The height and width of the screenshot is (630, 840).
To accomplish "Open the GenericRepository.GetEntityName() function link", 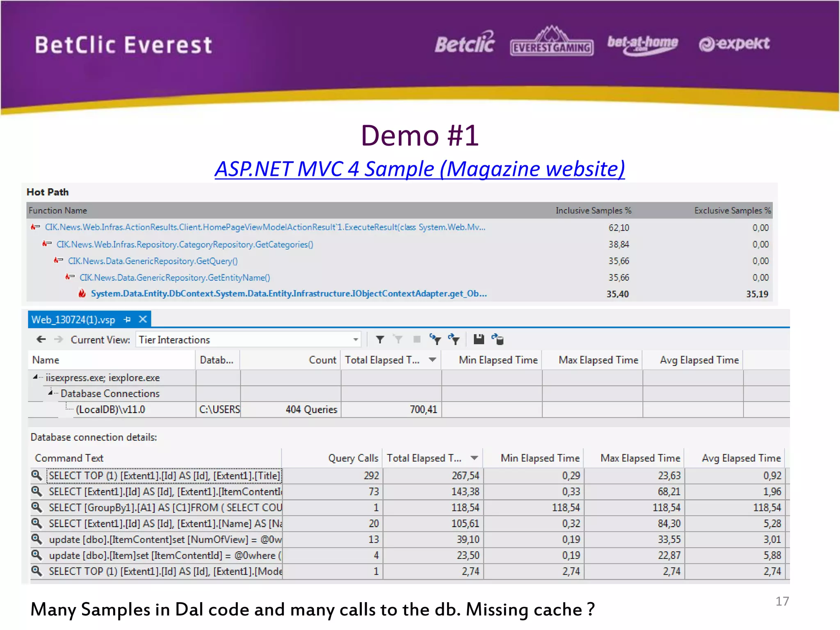I will [x=175, y=278].
